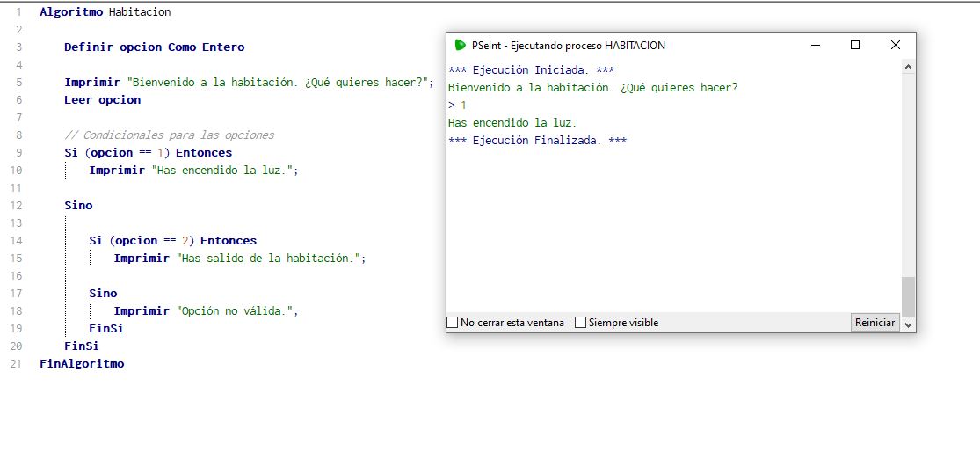The width and height of the screenshot is (980, 452).
Task: Click "FinSi" on line 20
Action: 81,346
